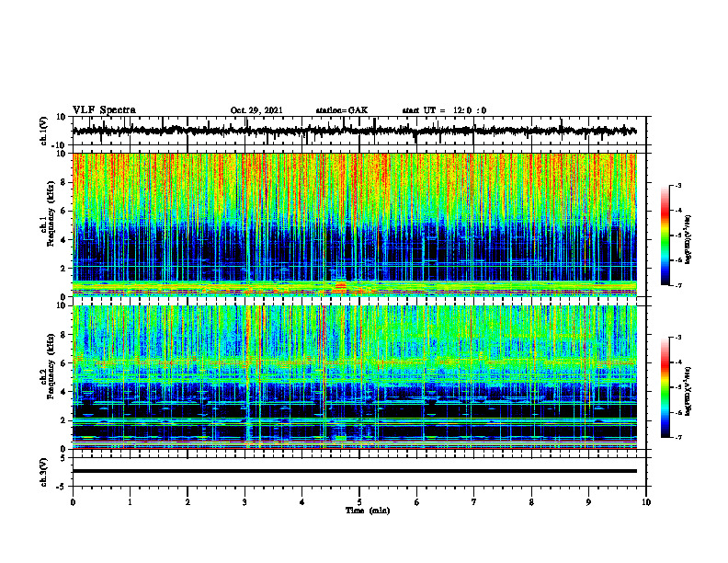Select the "ch.1(V)" waveform axis label
Screen dimensions: 728x563
44,131
